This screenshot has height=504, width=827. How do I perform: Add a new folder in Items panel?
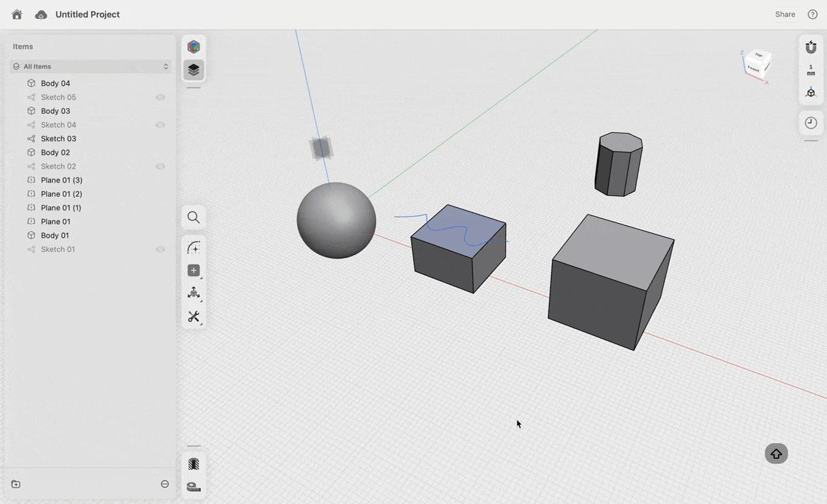[x=16, y=484]
